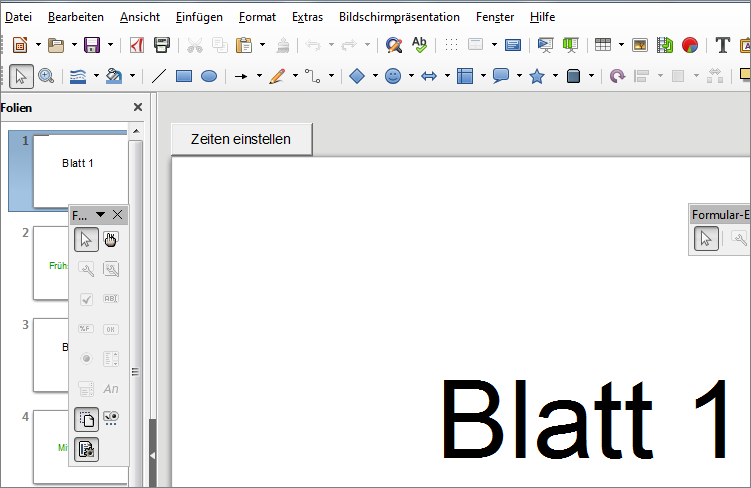This screenshot has width=751, height=488.
Task: Toggle the display grid icon
Action: point(451,45)
